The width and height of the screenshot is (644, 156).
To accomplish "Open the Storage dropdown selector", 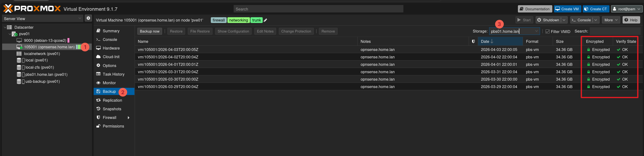I will pyautogui.click(x=536, y=31).
